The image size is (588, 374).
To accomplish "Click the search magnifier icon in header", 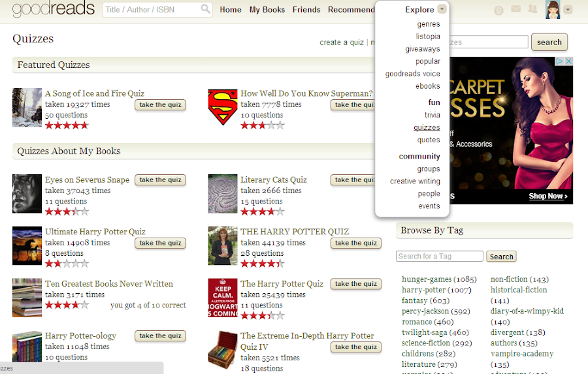I will coord(205,8).
